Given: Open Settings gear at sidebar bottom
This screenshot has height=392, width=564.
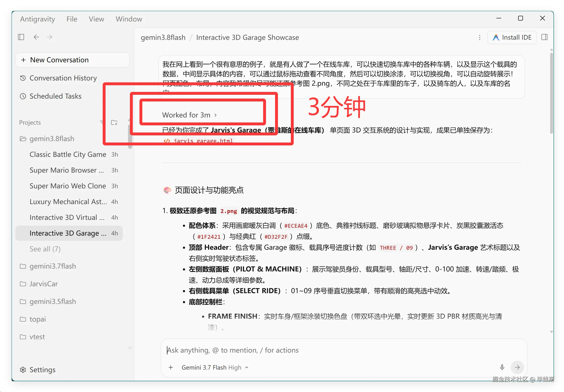Looking at the screenshot, I should pyautogui.click(x=37, y=369).
